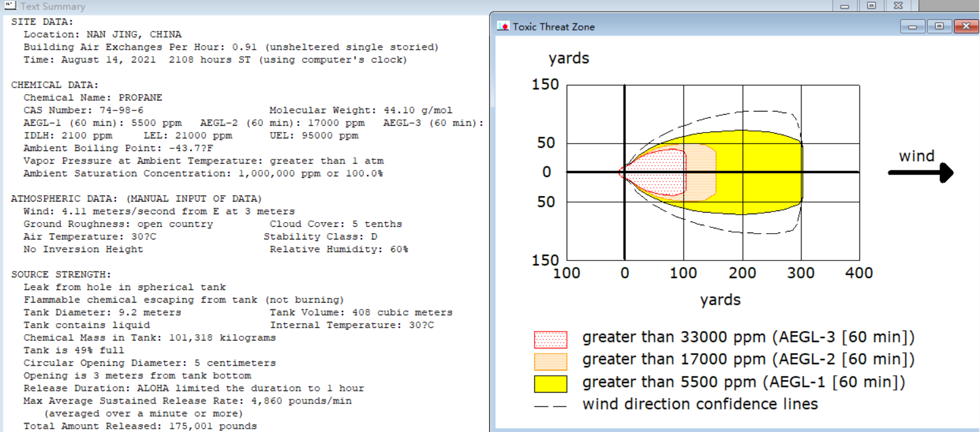Click 'Wind: 4.11 meters/second from E' line
The width and height of the screenshot is (980, 432).
point(159,211)
